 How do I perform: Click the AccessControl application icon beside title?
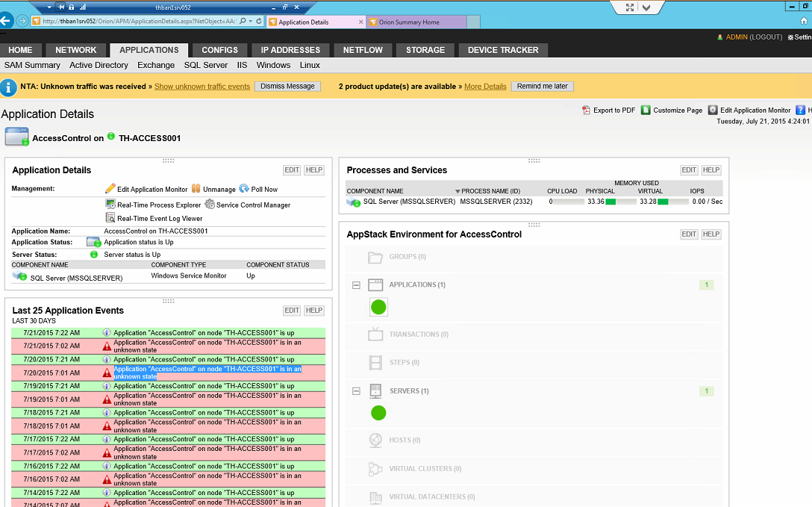[16, 137]
